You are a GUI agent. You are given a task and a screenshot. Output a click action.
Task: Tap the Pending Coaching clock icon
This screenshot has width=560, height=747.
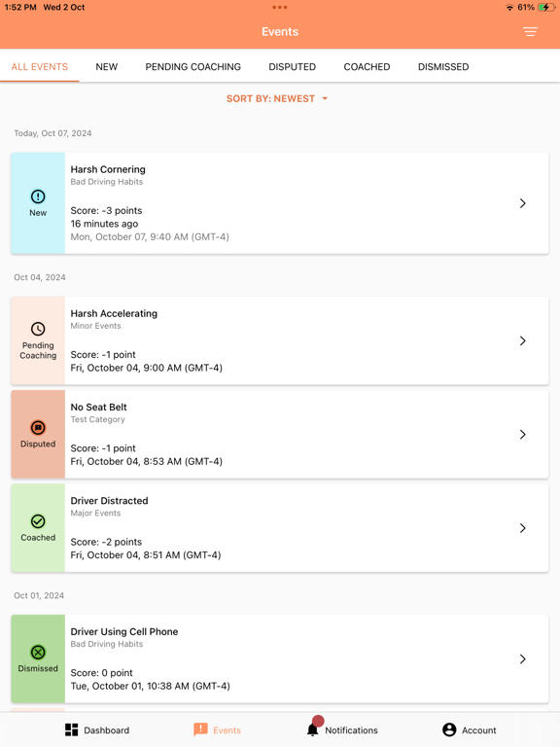pyautogui.click(x=38, y=329)
